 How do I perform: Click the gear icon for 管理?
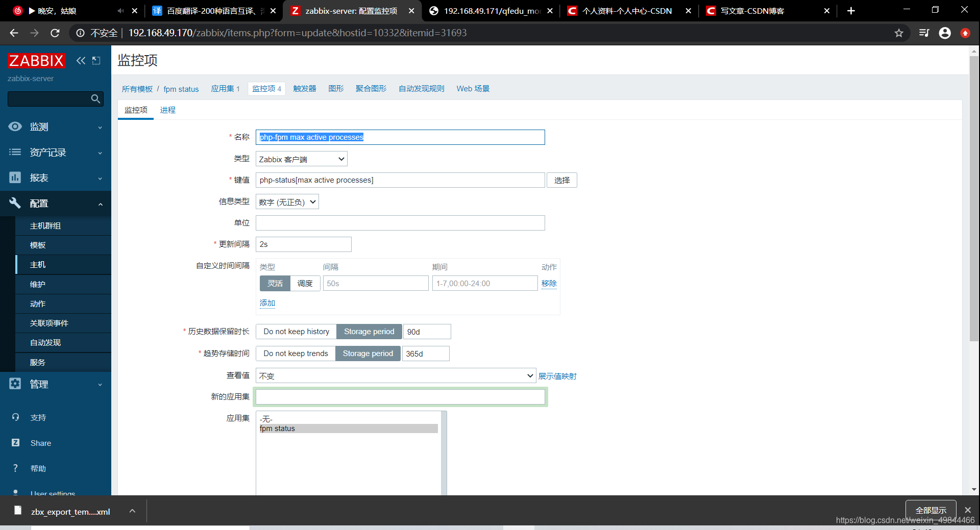15,384
